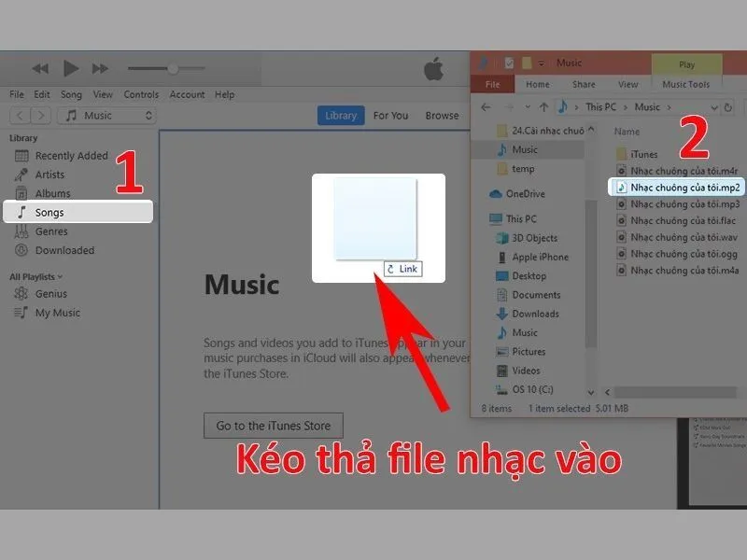
Task: Open the Music Tools tab in Explorer
Action: tap(685, 84)
